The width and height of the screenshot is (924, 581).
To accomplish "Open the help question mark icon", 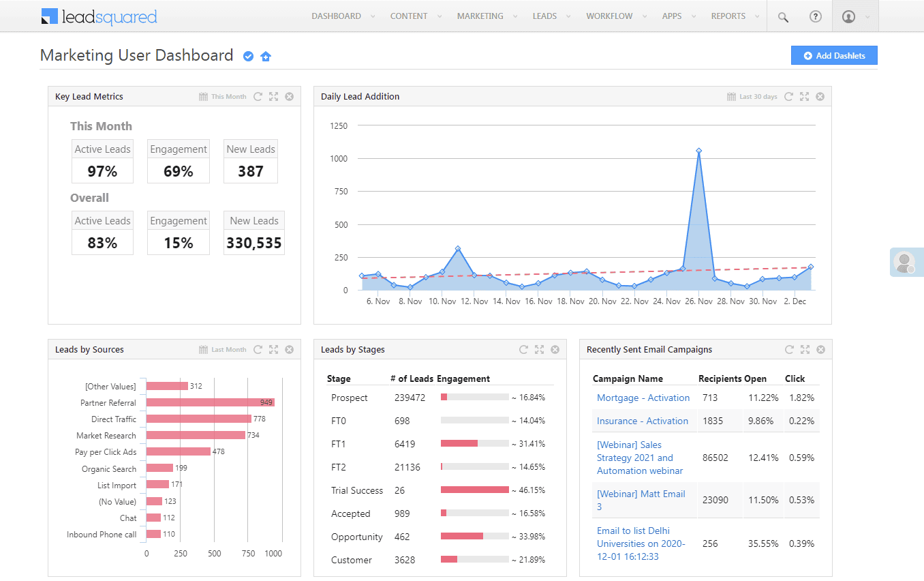I will pyautogui.click(x=816, y=16).
